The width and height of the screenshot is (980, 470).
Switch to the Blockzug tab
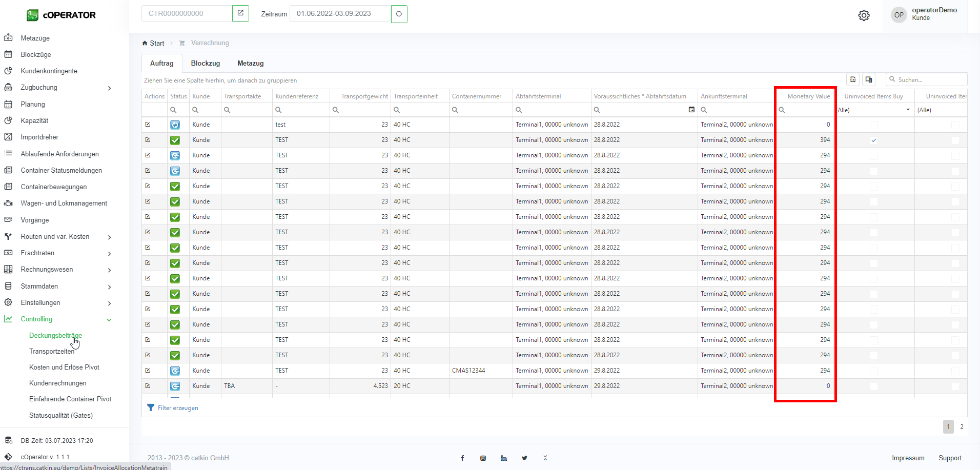[205, 64]
